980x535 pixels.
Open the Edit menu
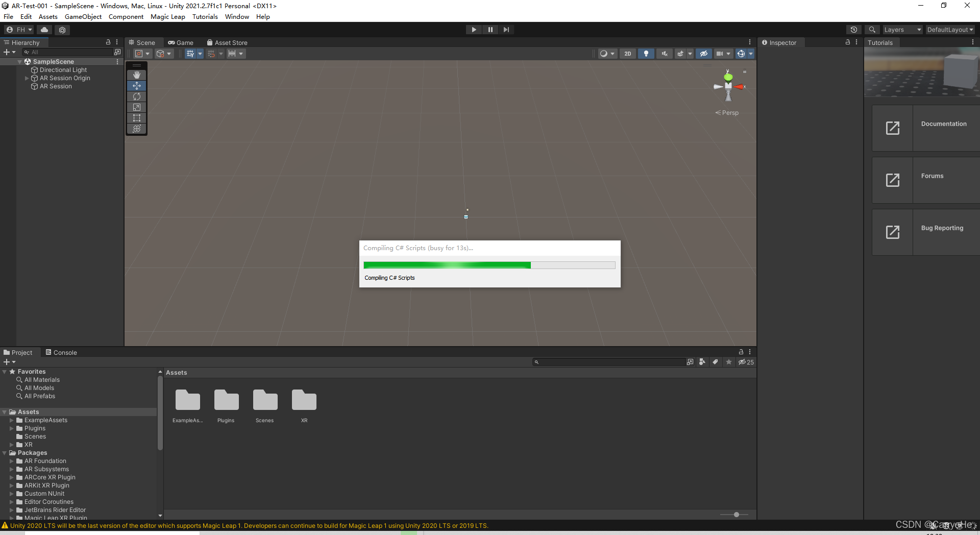click(x=26, y=17)
